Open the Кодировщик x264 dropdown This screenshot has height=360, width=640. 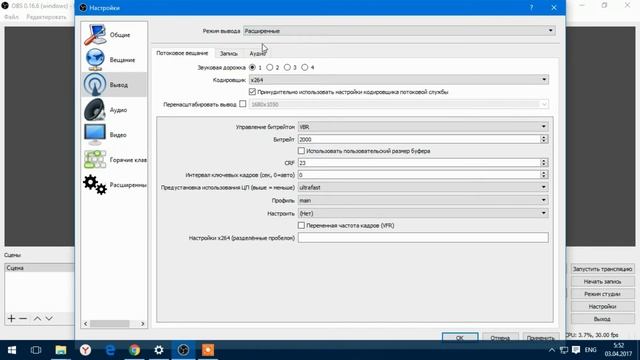(399, 80)
